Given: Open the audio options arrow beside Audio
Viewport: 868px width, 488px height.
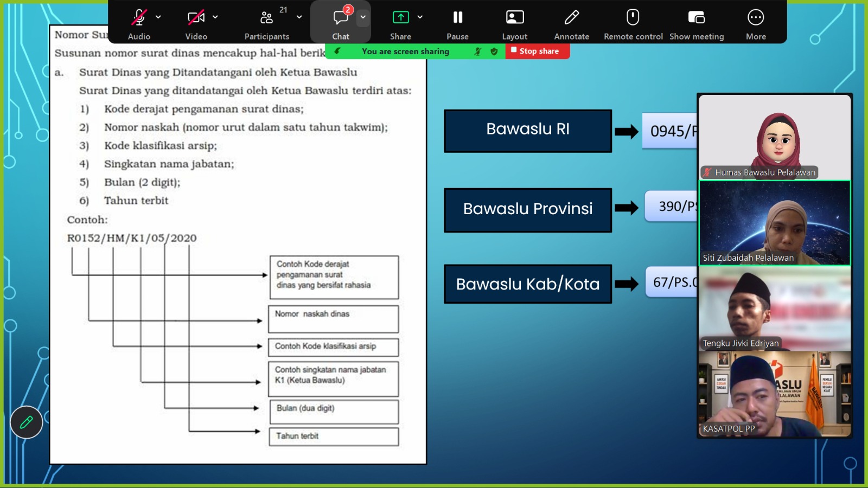Looking at the screenshot, I should (158, 17).
